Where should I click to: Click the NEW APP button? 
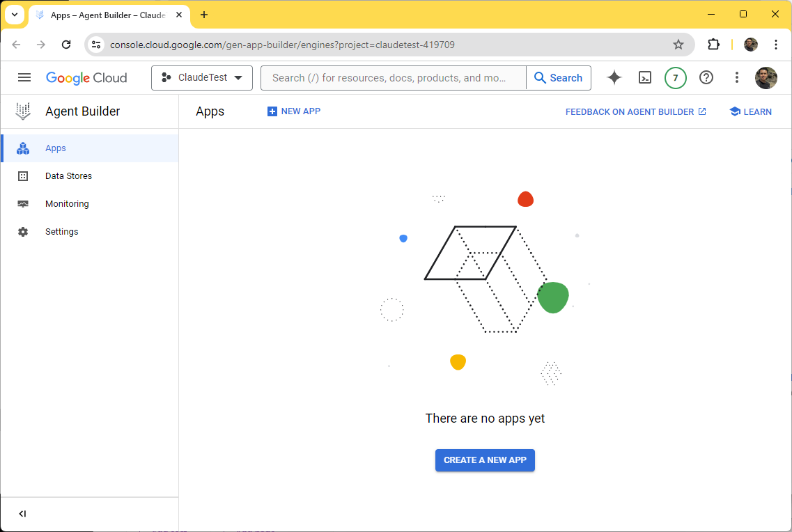(293, 111)
